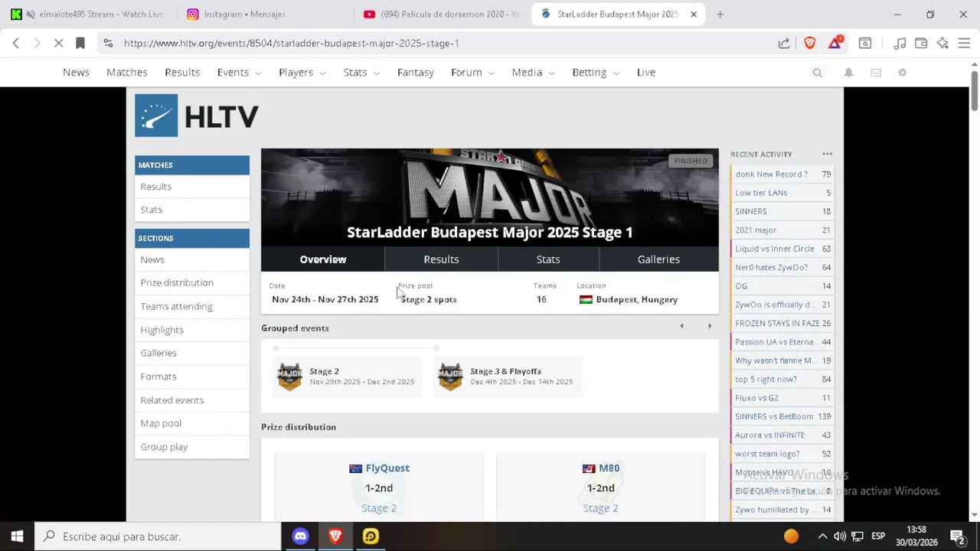Viewport: 980px width, 551px height.
Task: Open Brave sidebar panel icon
Action: (x=865, y=43)
